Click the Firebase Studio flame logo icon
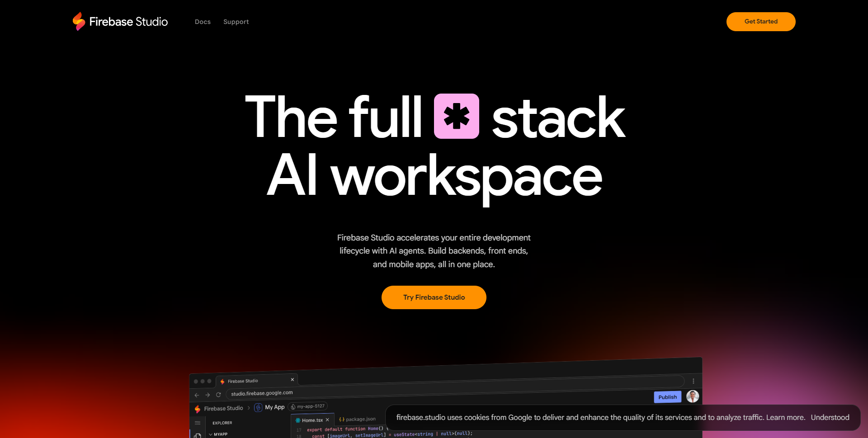868x438 pixels. tap(79, 21)
